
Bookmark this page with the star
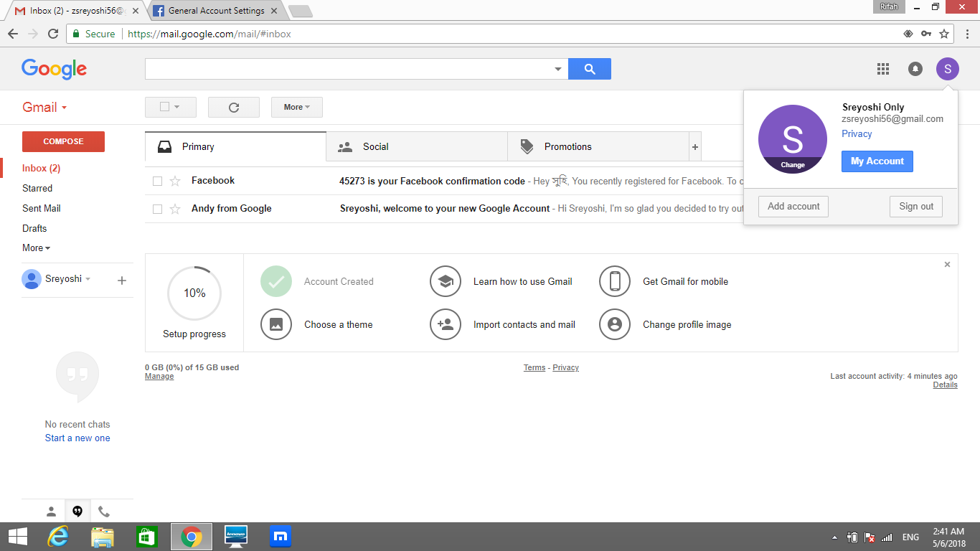[944, 34]
